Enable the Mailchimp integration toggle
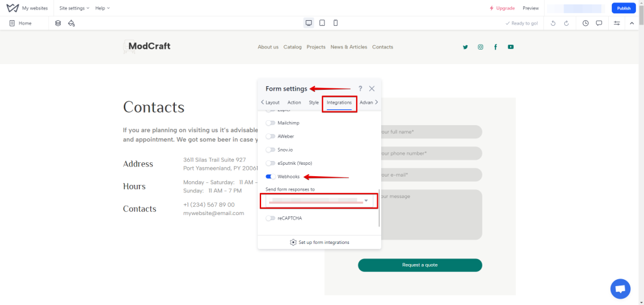 click(x=270, y=123)
